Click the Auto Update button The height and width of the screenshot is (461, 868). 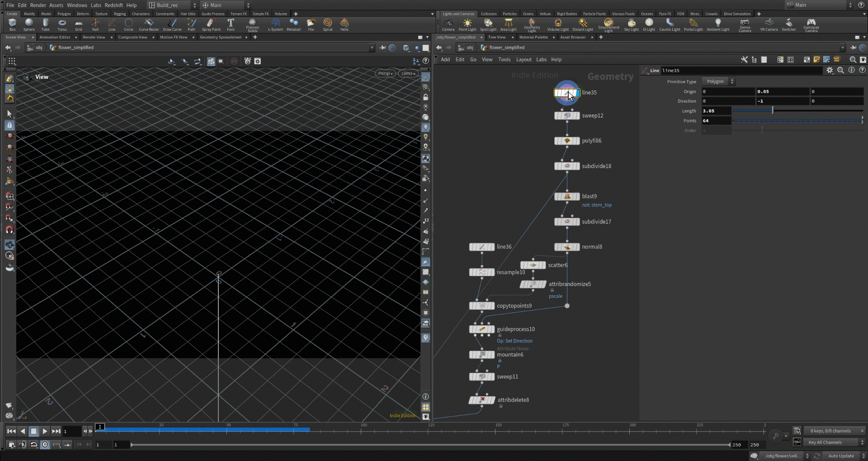tap(840, 456)
